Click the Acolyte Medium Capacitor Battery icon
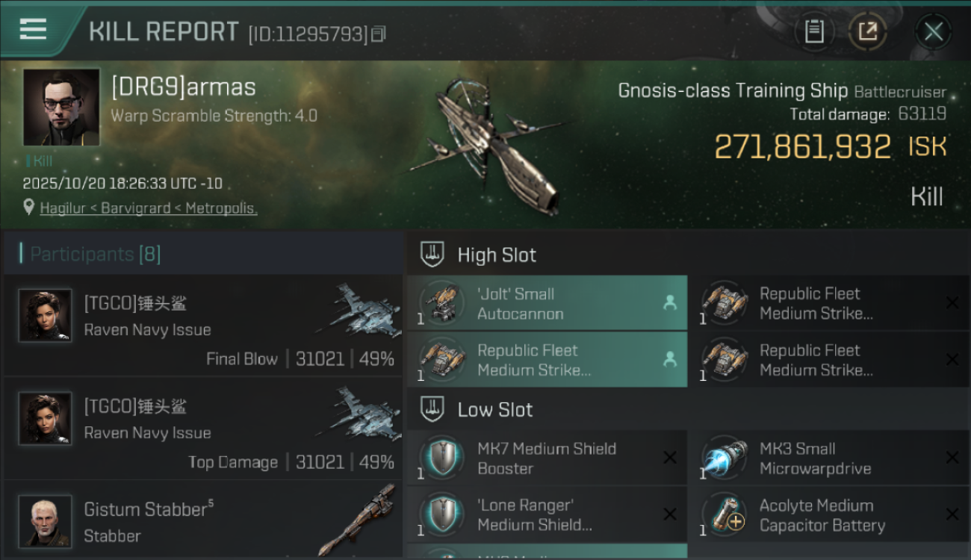 click(x=725, y=514)
